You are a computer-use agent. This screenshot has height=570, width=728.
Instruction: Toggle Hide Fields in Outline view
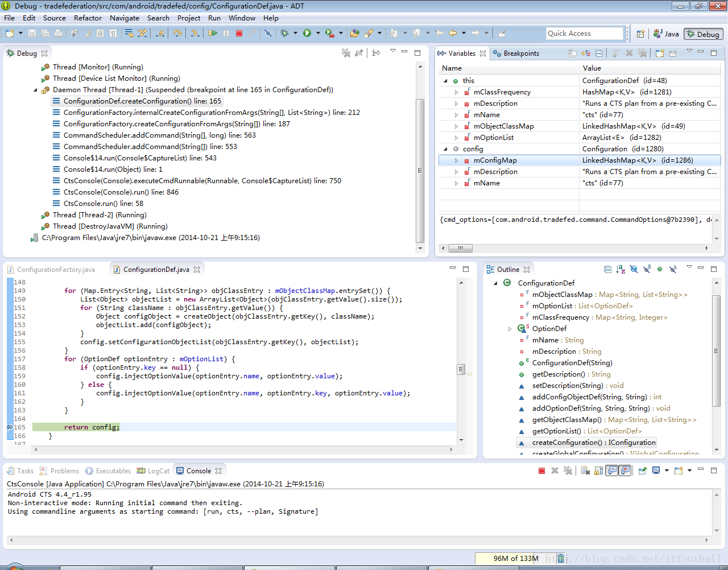click(x=634, y=269)
